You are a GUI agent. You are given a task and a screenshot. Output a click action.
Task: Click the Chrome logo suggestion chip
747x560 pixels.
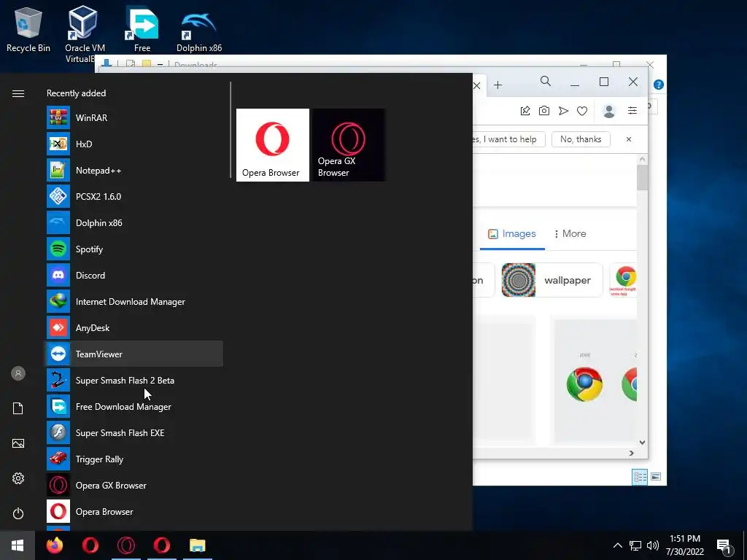(x=624, y=280)
